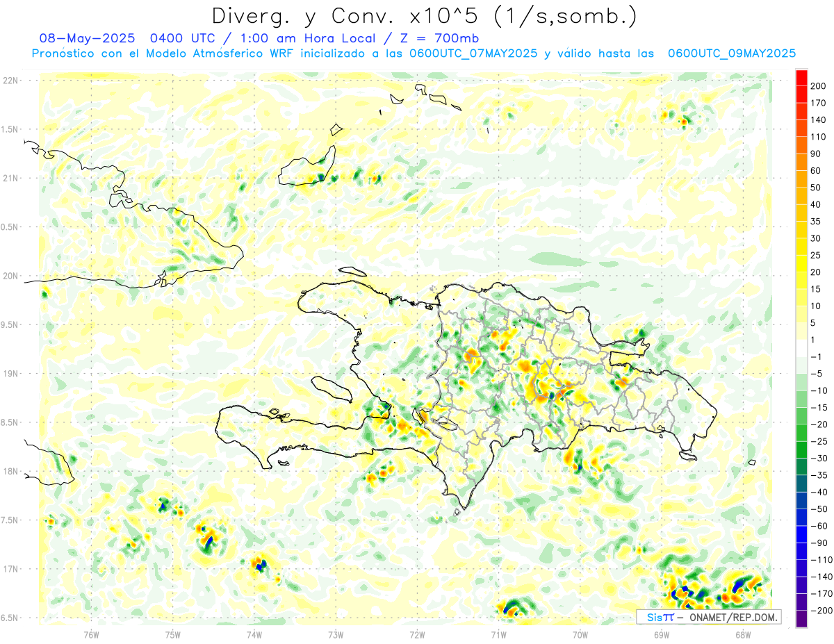Select the '-140' colorbar value

coord(823,577)
